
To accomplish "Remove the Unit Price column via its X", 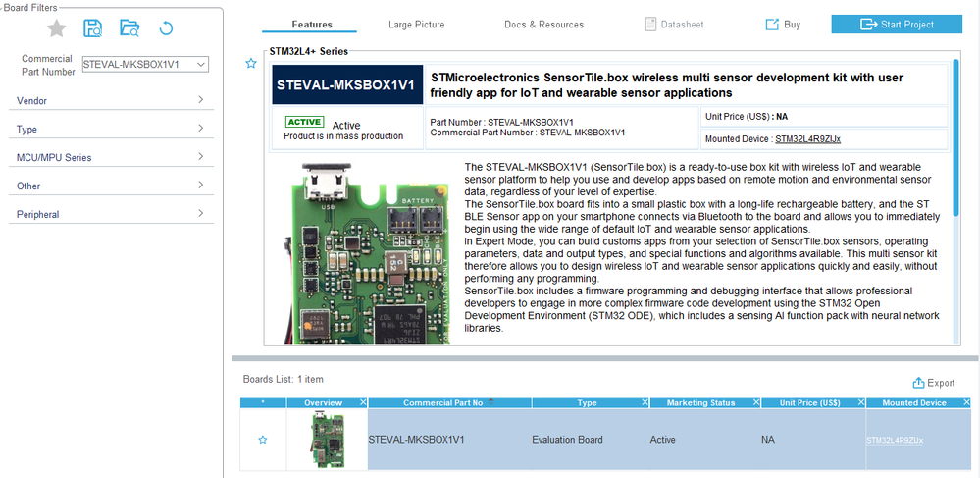I will (861, 403).
